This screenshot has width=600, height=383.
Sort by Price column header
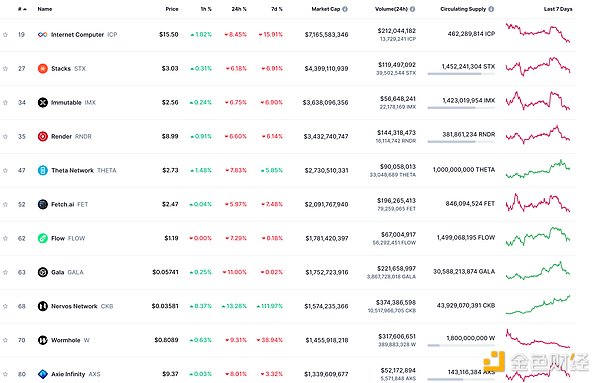click(x=172, y=9)
